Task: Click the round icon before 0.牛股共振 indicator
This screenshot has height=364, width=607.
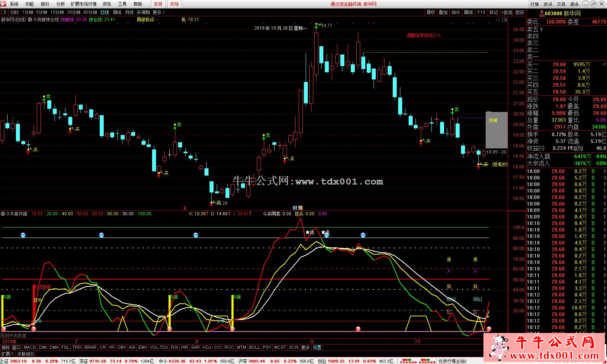Action: coord(3,214)
